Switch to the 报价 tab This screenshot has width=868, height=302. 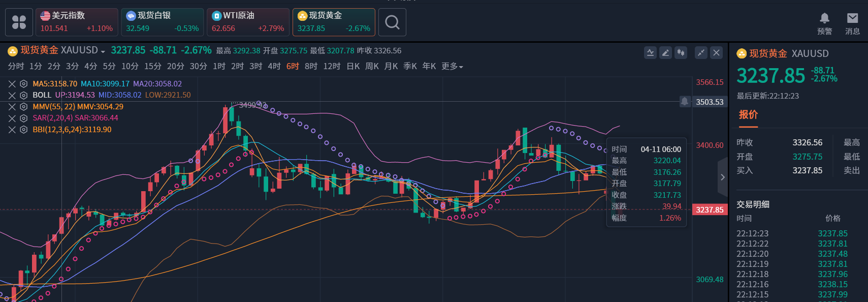(x=748, y=115)
